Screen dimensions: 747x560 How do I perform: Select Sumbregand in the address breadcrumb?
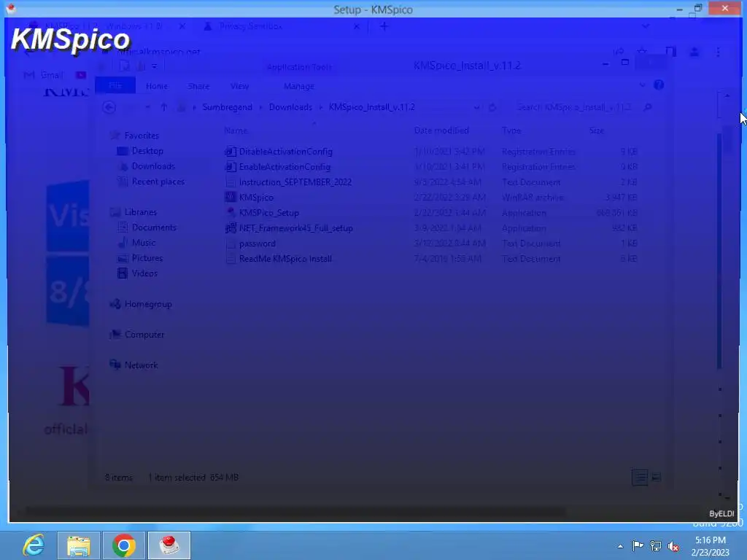[x=228, y=107]
